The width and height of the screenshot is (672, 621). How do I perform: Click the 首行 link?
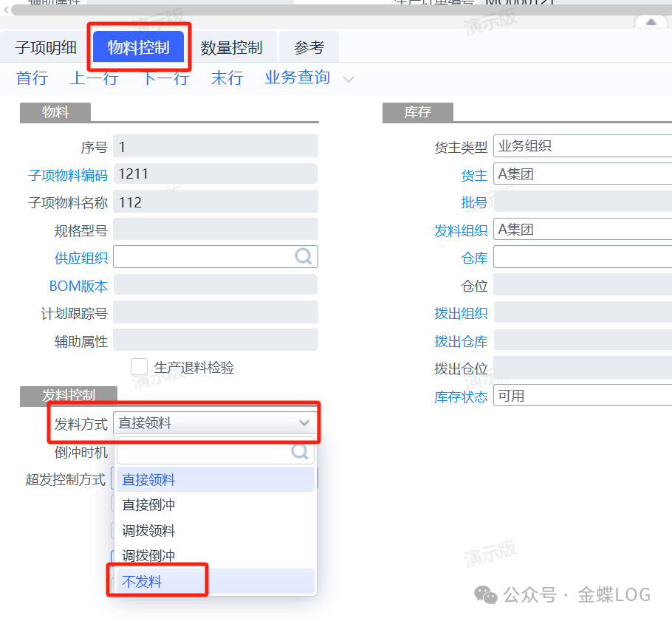click(x=32, y=78)
